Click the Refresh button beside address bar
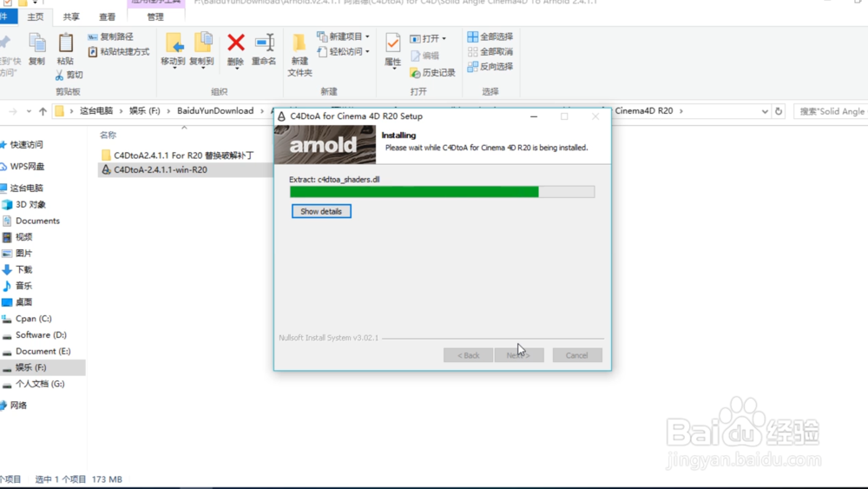 (x=779, y=111)
